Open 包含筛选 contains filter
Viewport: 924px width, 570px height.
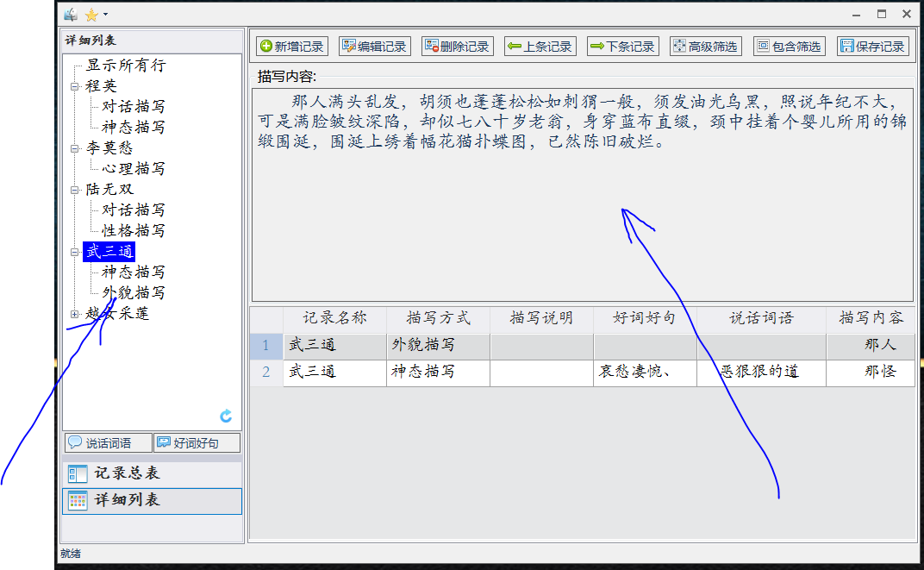click(789, 46)
